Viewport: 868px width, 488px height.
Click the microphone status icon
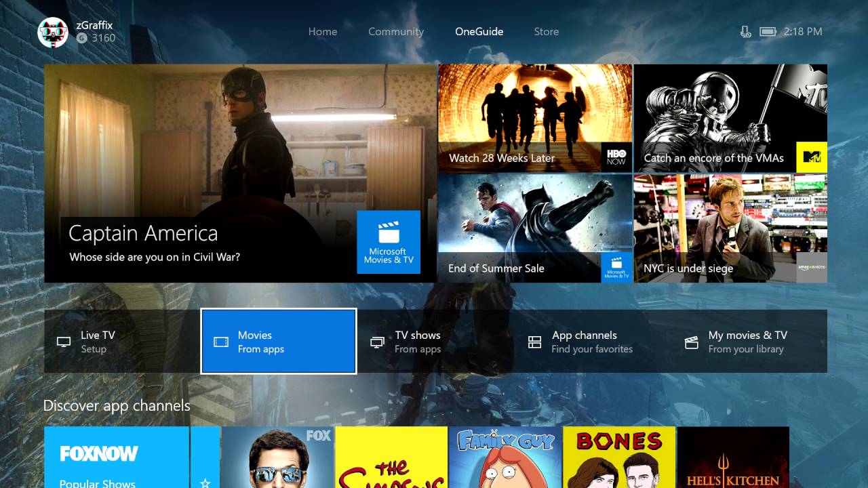click(x=746, y=32)
